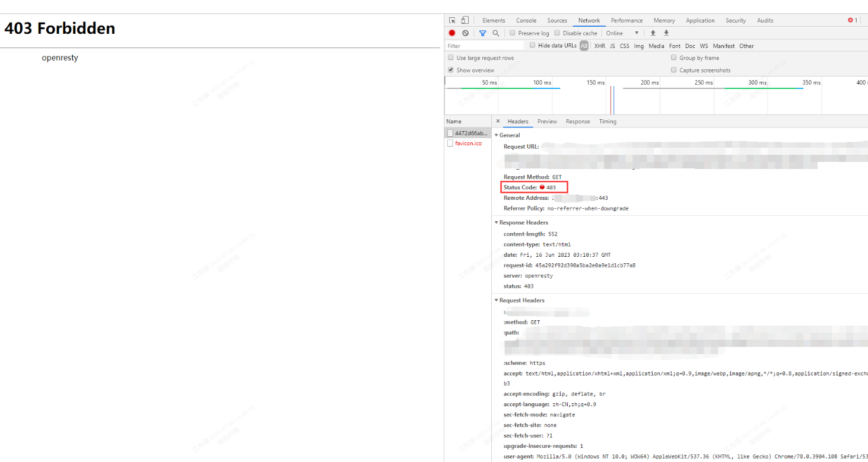Viewport: 868px width, 462px height.
Task: Filter requests by Other
Action: (746, 46)
